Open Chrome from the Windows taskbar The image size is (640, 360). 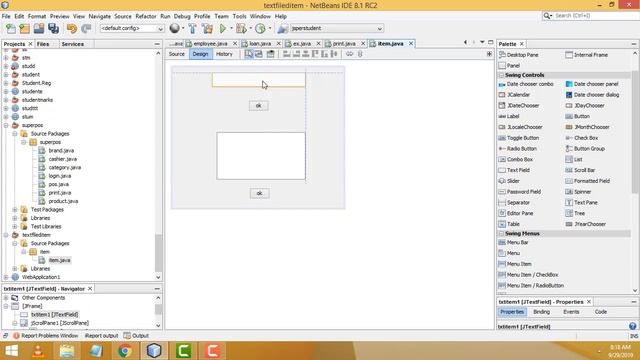[125, 351]
